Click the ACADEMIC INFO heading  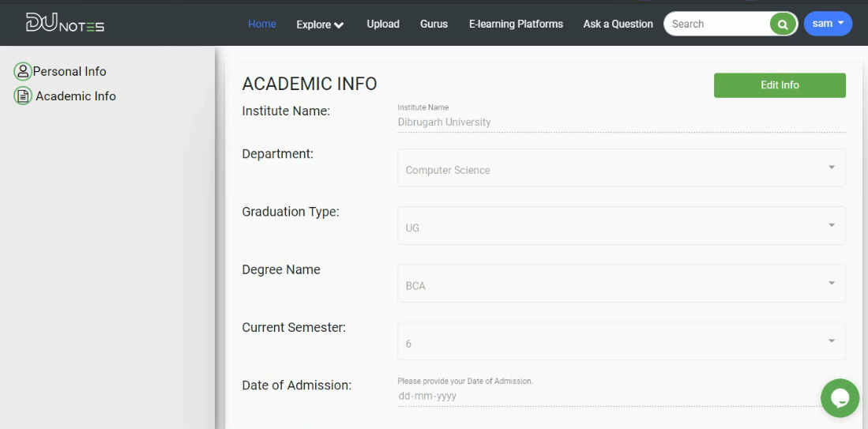click(x=310, y=84)
